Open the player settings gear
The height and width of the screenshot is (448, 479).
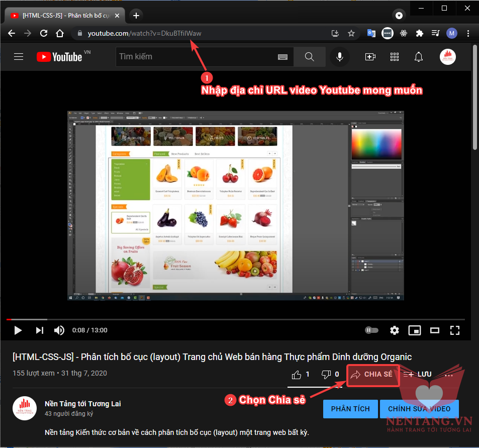[395, 330]
